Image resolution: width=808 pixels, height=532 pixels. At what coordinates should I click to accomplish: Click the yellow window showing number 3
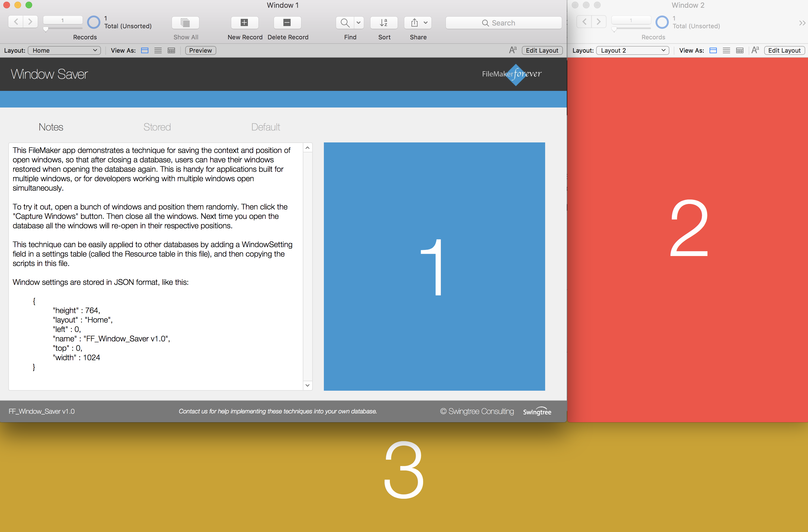tap(404, 477)
